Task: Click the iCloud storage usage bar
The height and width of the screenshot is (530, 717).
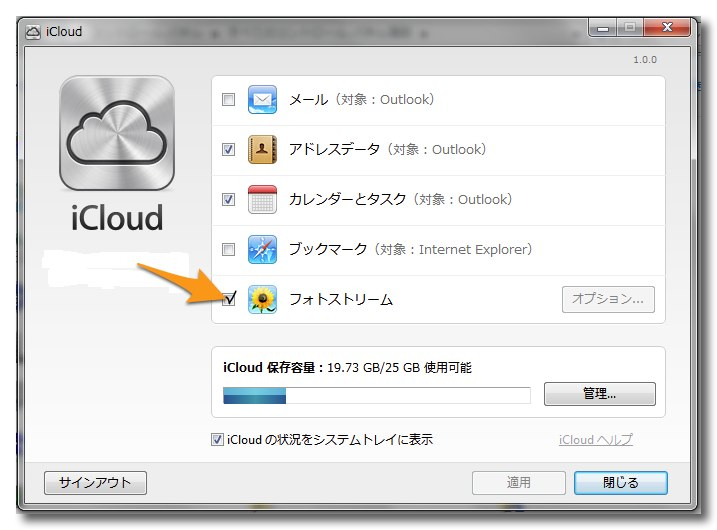Action: click(377, 396)
